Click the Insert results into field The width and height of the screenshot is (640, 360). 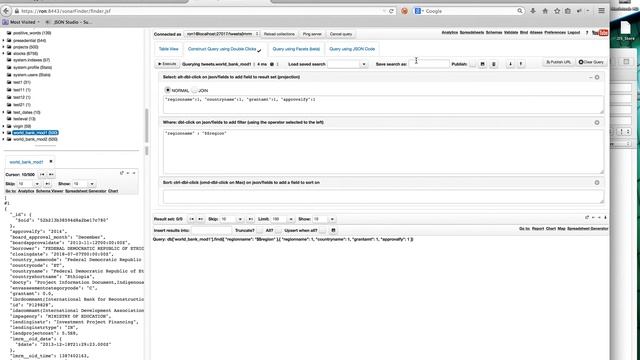pyautogui.click(x=211, y=231)
